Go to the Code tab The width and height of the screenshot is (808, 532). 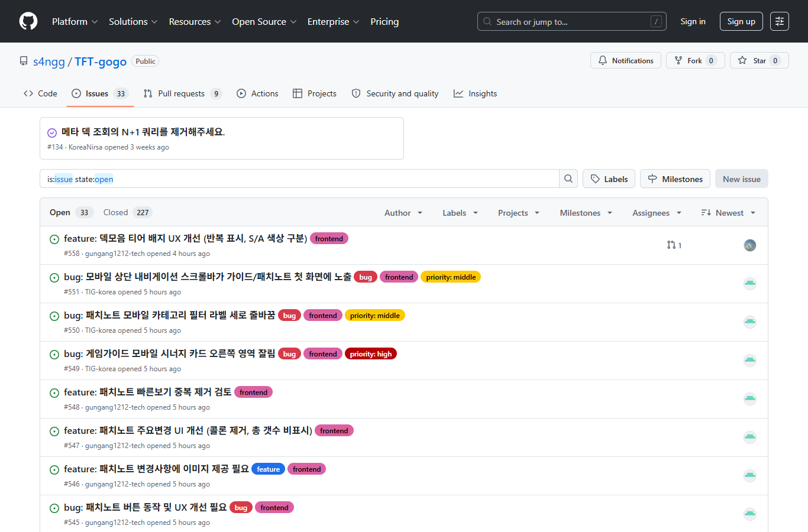click(x=40, y=93)
